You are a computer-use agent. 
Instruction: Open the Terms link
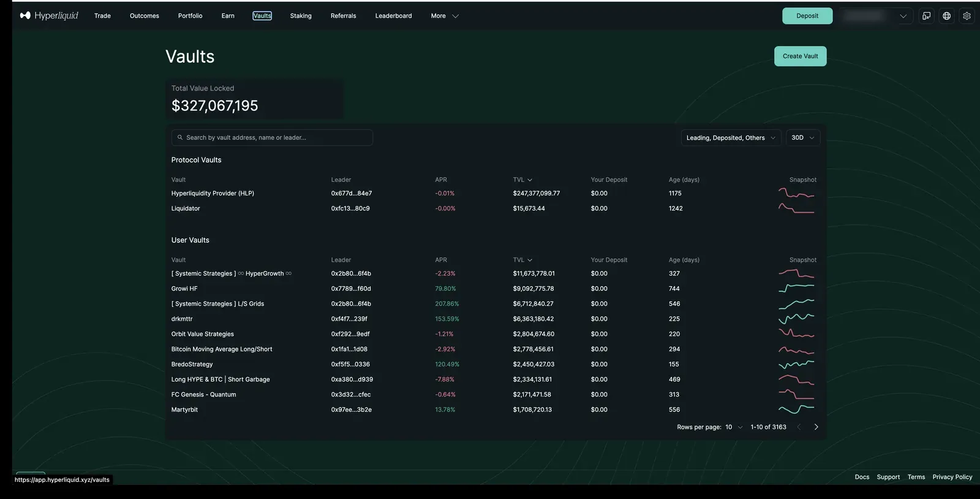point(916,477)
